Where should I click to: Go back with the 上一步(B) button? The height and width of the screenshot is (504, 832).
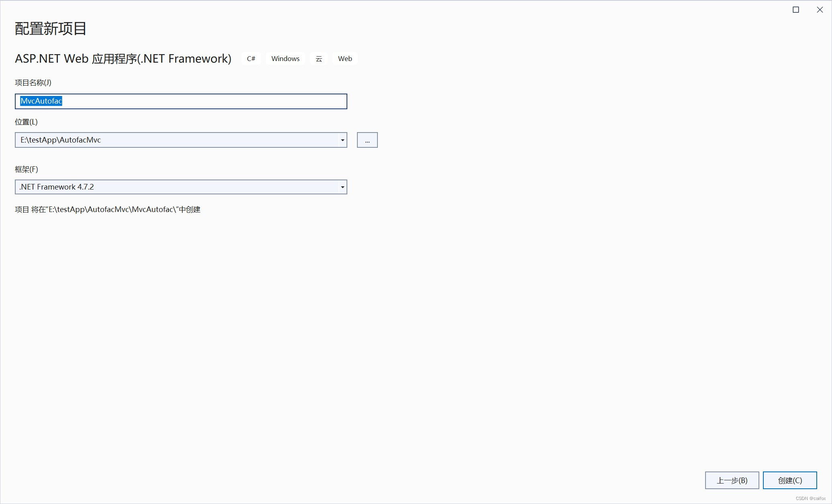coord(732,480)
